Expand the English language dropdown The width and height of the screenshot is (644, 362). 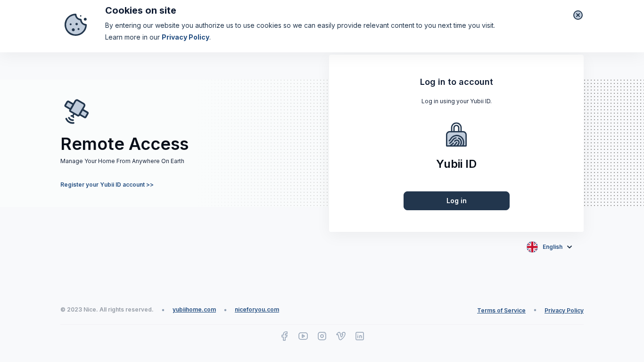coord(552,247)
